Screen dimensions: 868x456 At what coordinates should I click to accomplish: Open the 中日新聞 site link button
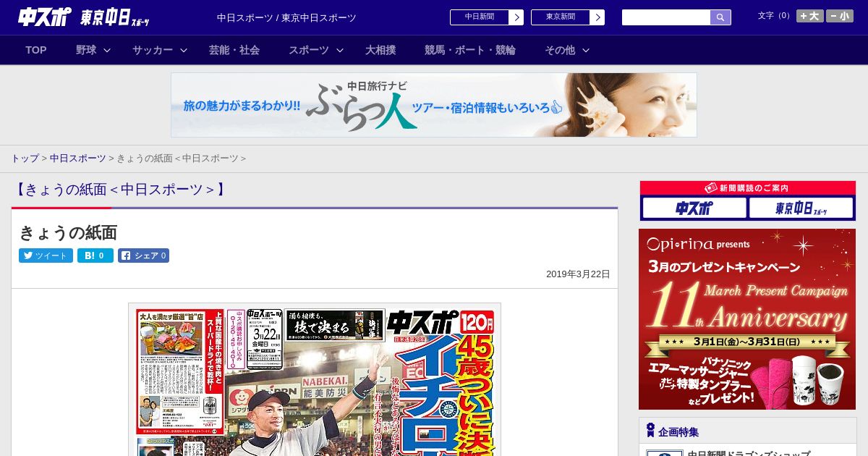[479, 17]
